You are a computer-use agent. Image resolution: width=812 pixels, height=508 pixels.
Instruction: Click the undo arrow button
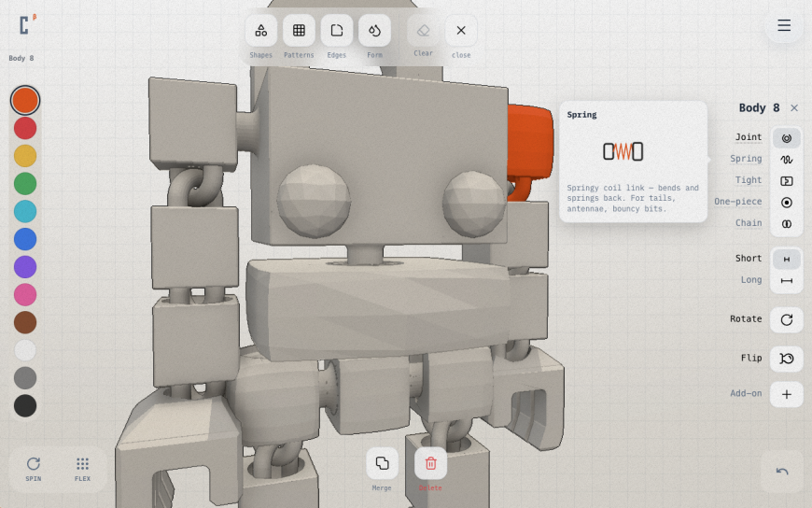coord(782,472)
